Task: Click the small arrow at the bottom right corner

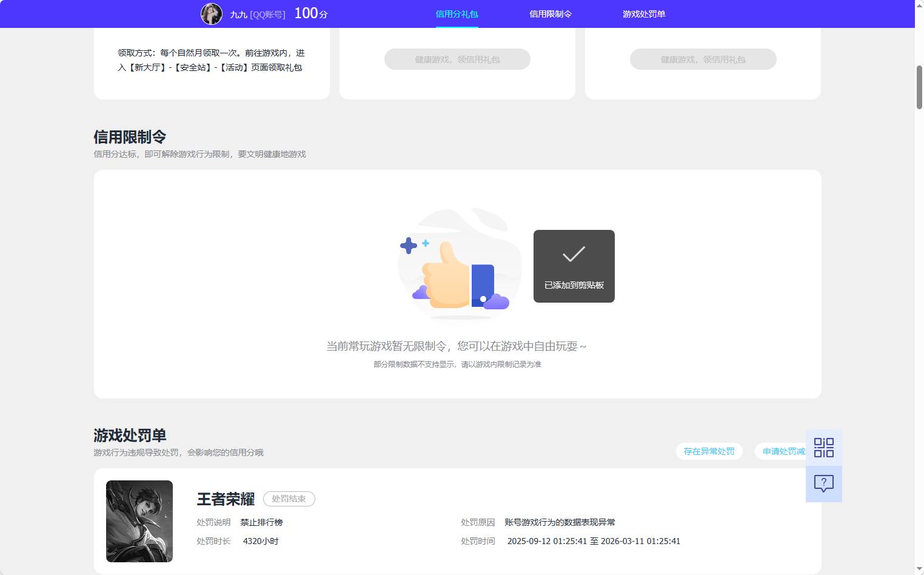Action: pos(918,569)
